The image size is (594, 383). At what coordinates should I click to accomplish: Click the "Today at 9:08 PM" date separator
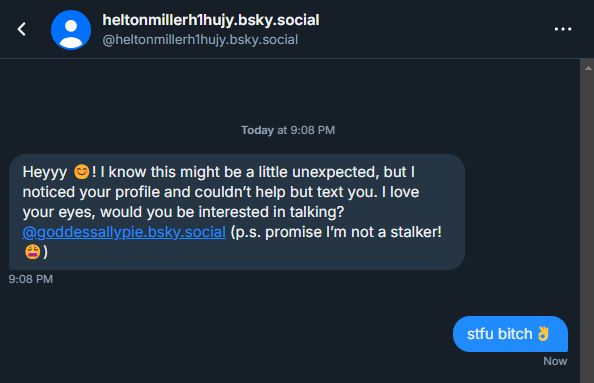click(288, 130)
